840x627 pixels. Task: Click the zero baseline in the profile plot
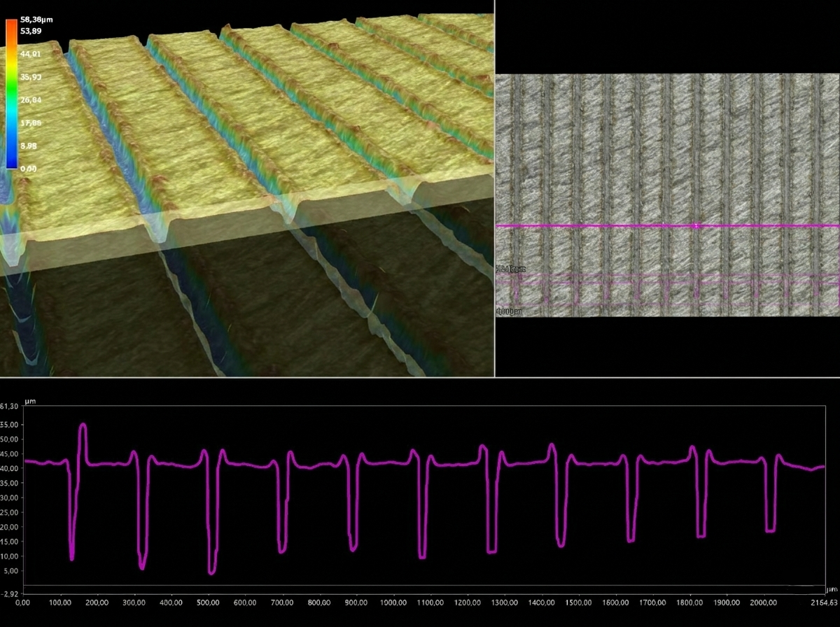[x=420, y=585]
